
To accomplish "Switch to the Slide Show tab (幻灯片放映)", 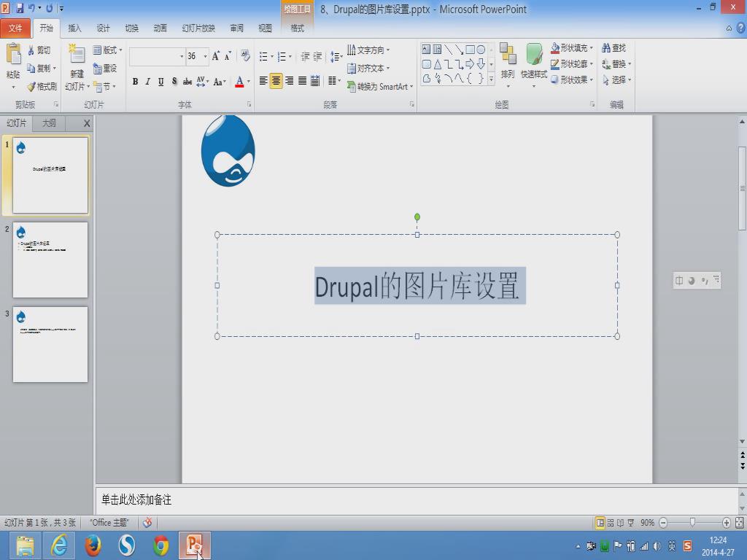I will click(x=198, y=28).
